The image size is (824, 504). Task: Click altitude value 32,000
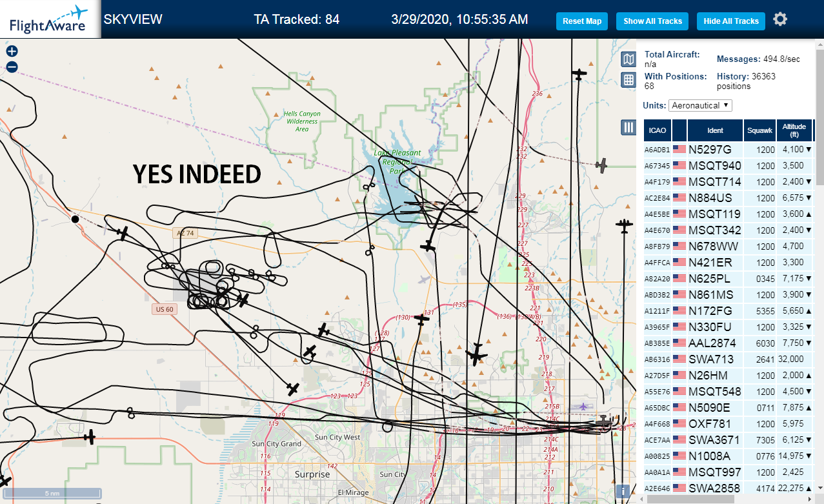(791, 359)
